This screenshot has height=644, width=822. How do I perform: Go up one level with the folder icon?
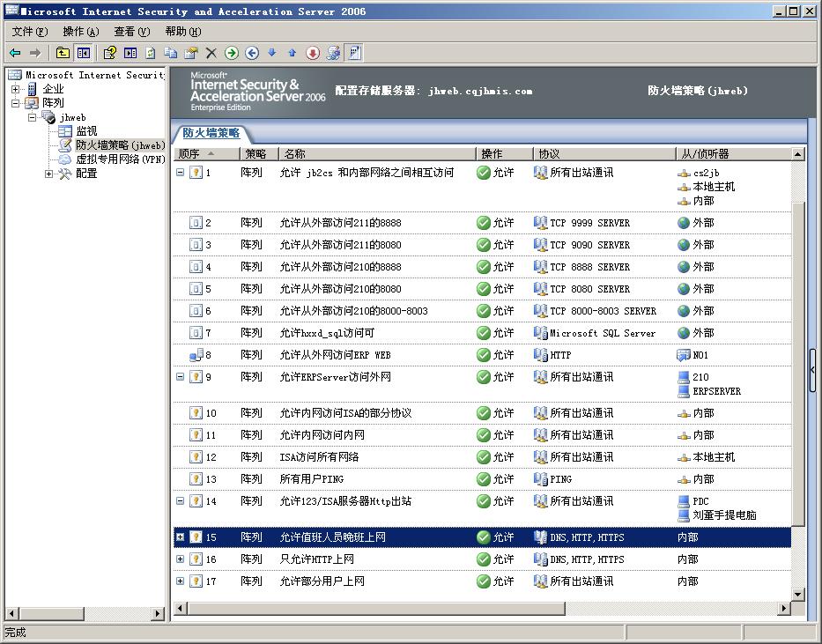pyautogui.click(x=63, y=53)
